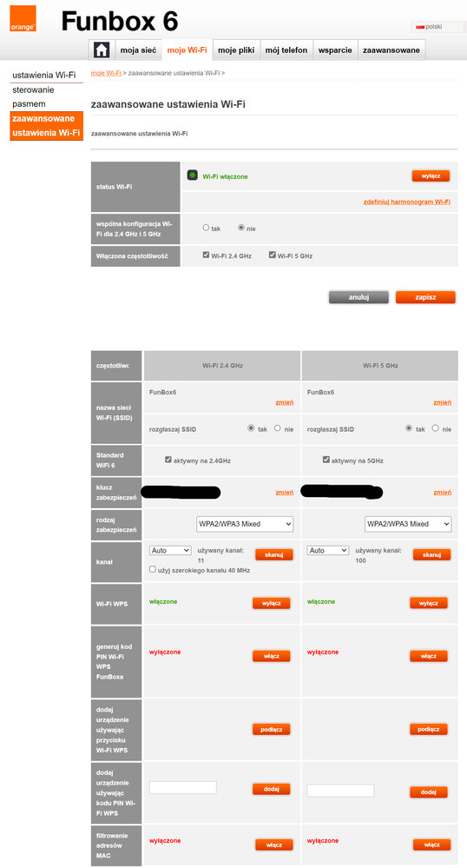Screen dimensions: 467x868
Task: Open 'zdefiniuj harmonogram Wi-Fi' link
Action: pos(407,202)
